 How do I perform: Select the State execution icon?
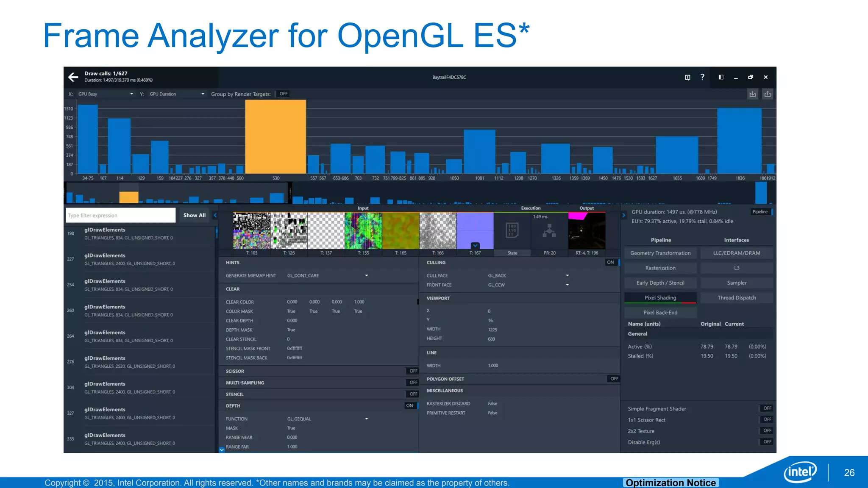pos(512,235)
